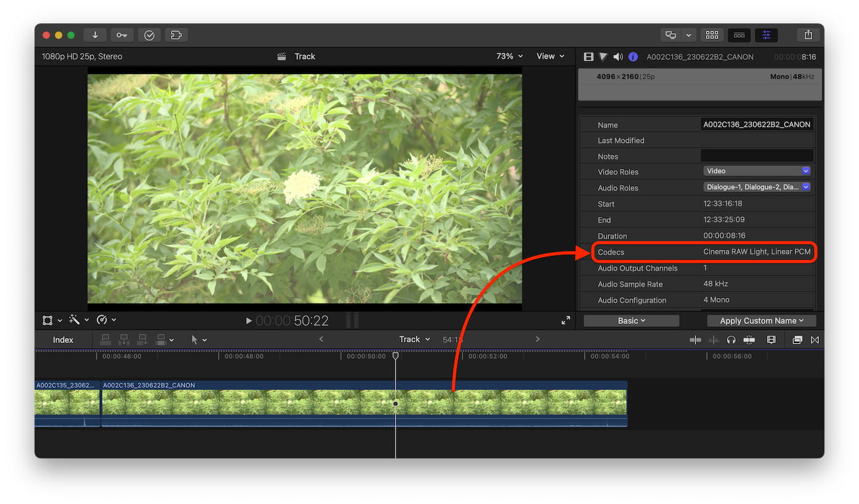The width and height of the screenshot is (859, 504).
Task: Select the Audio Sample Rate 48 kHz
Action: (x=715, y=284)
